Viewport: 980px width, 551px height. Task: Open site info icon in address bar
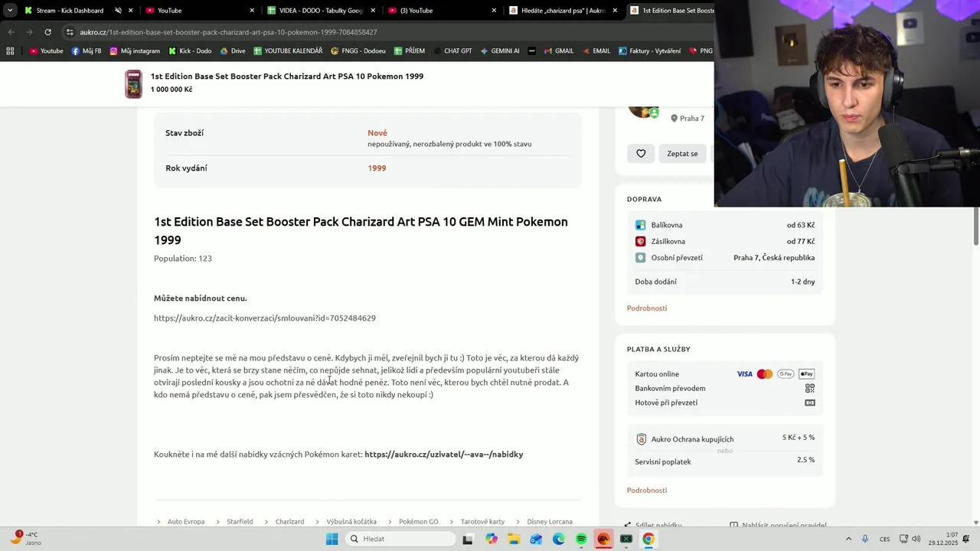click(70, 32)
